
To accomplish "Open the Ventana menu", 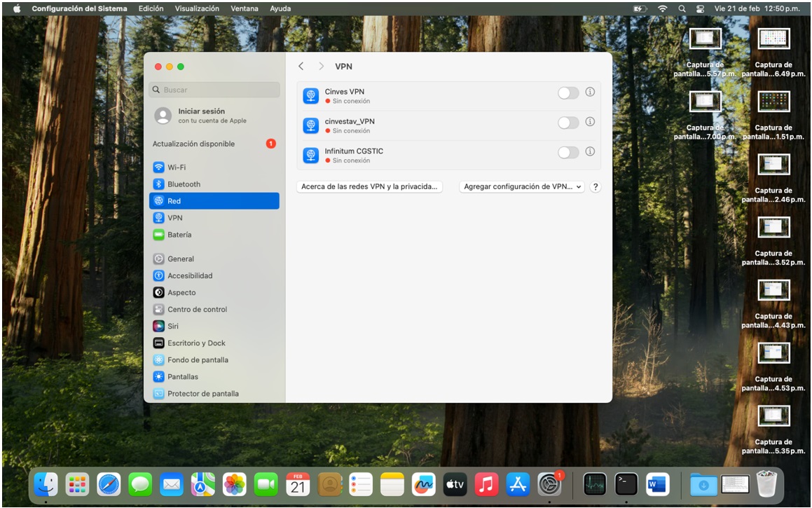I will (x=245, y=8).
